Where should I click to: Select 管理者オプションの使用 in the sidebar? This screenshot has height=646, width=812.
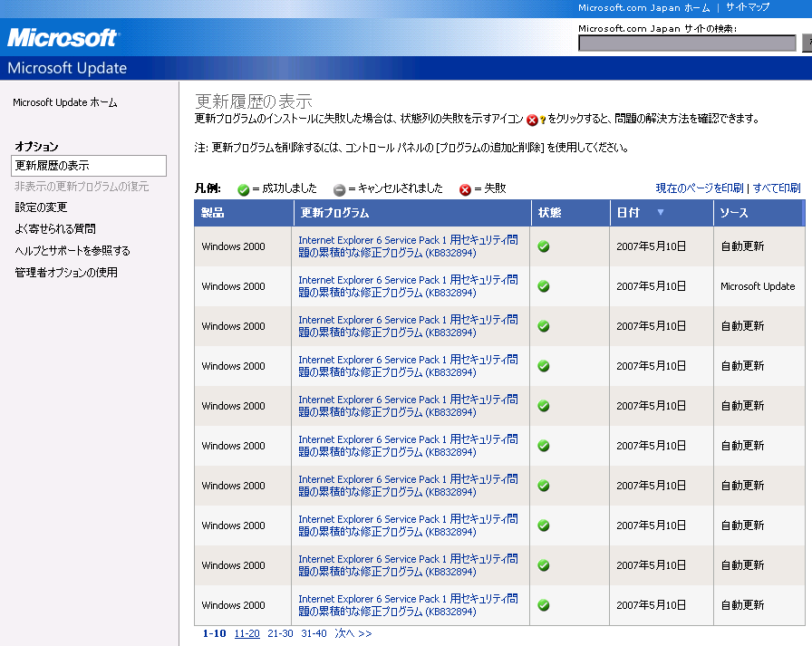coord(66,273)
